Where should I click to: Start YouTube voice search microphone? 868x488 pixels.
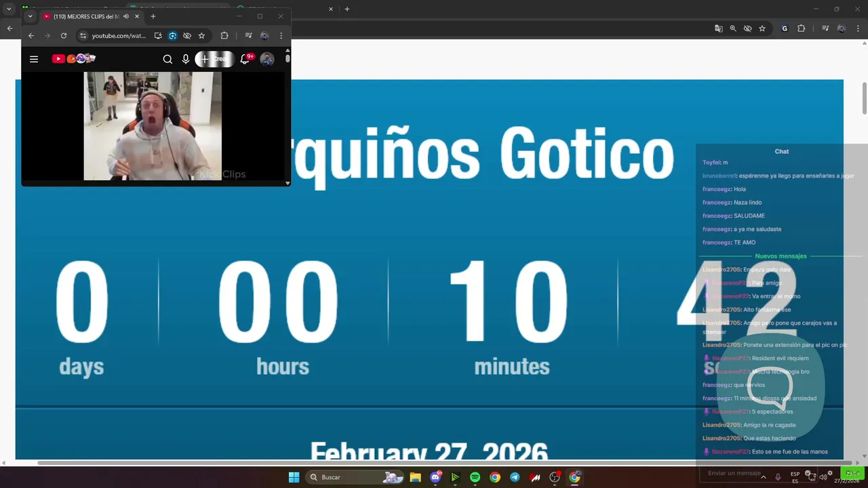click(186, 59)
